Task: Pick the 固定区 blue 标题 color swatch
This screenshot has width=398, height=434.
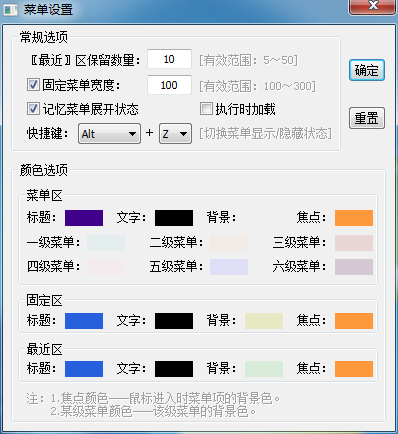Action: click(x=84, y=321)
